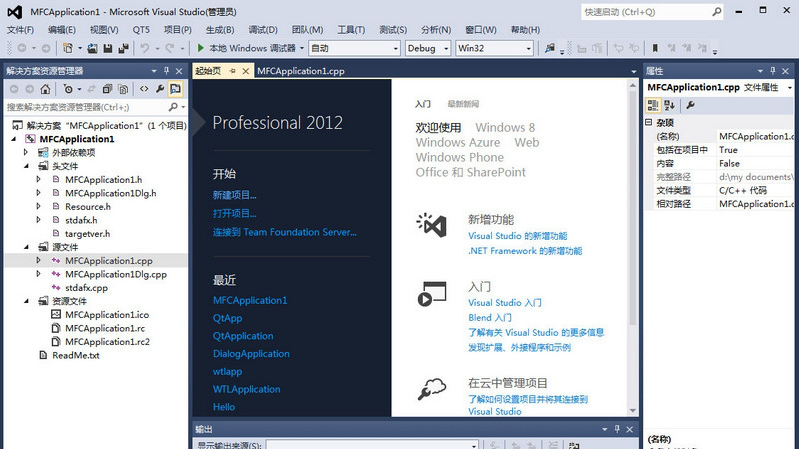Switch Properties panel to Alphabetical sort
The height and width of the screenshot is (466, 799).
[670, 105]
